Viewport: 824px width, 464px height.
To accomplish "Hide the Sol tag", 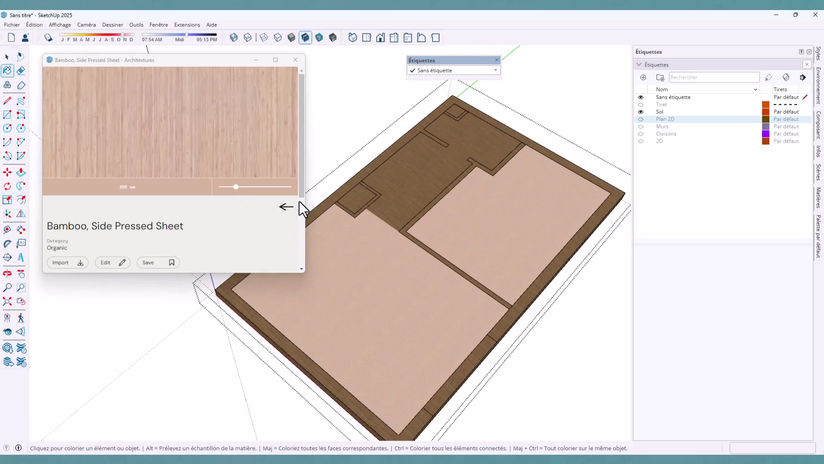I will click(641, 112).
